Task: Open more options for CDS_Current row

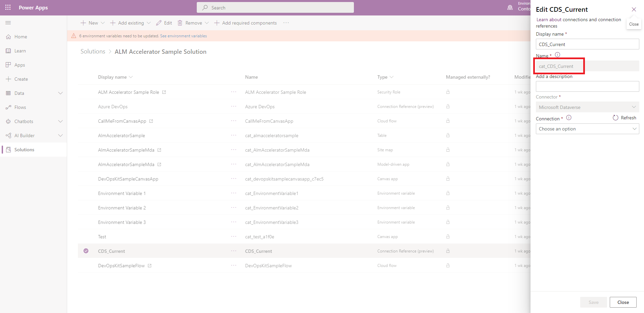Action: click(x=234, y=251)
